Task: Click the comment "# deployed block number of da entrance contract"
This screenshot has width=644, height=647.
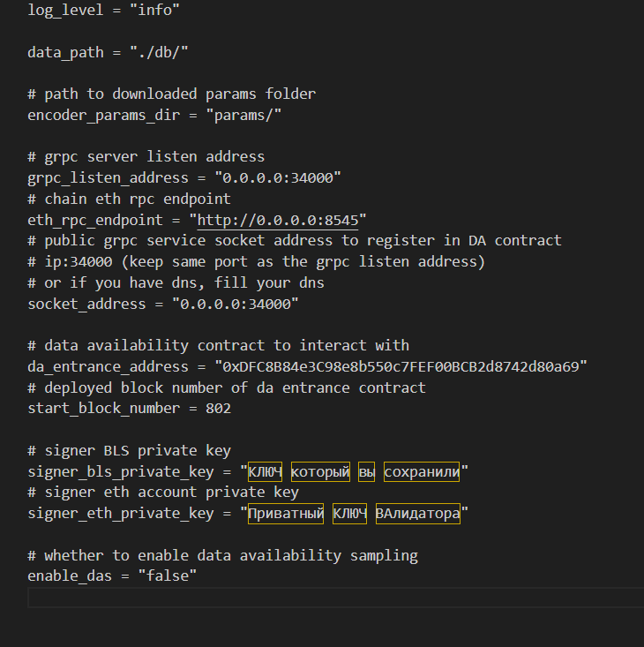Action: (x=227, y=387)
